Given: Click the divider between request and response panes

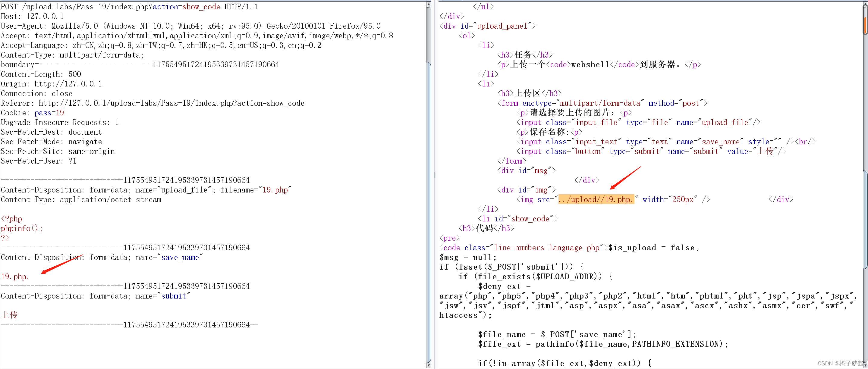Looking at the screenshot, I should tap(435, 175).
